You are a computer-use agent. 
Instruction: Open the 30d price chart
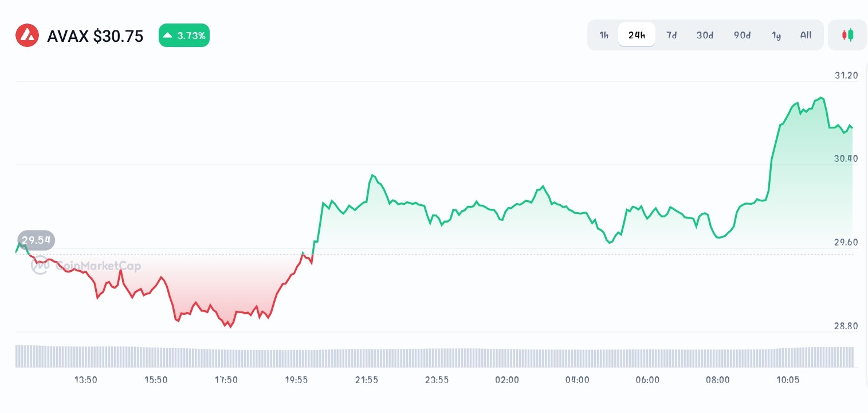705,35
